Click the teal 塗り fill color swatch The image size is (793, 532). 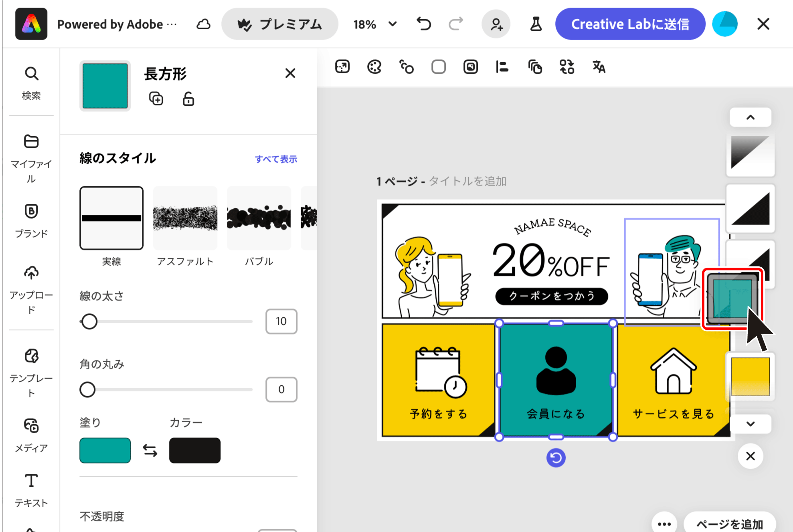pyautogui.click(x=105, y=451)
